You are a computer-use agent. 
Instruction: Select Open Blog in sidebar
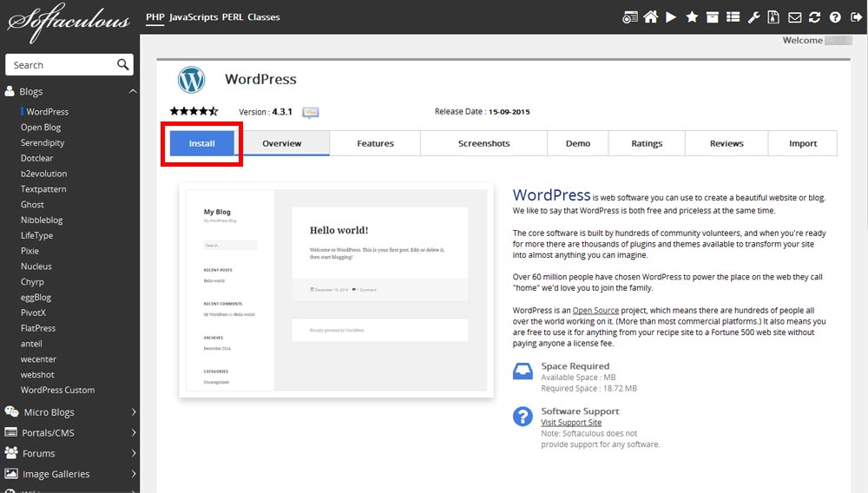tap(41, 128)
